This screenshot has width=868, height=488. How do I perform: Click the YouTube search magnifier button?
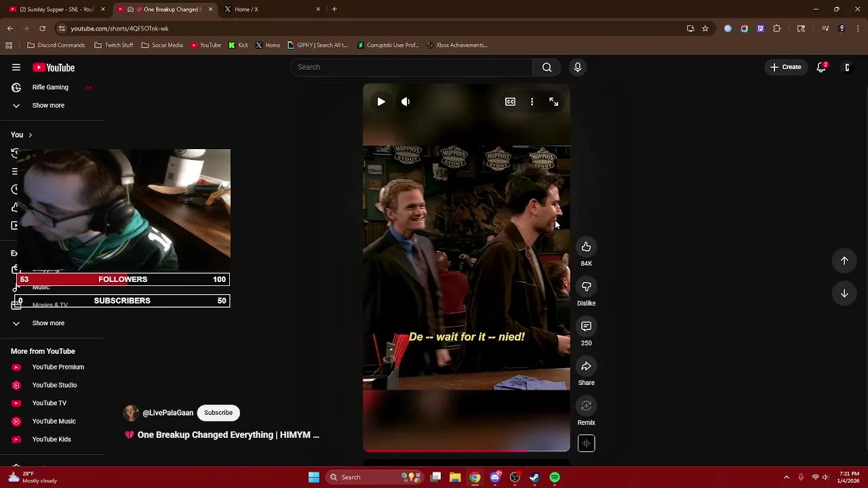click(547, 67)
